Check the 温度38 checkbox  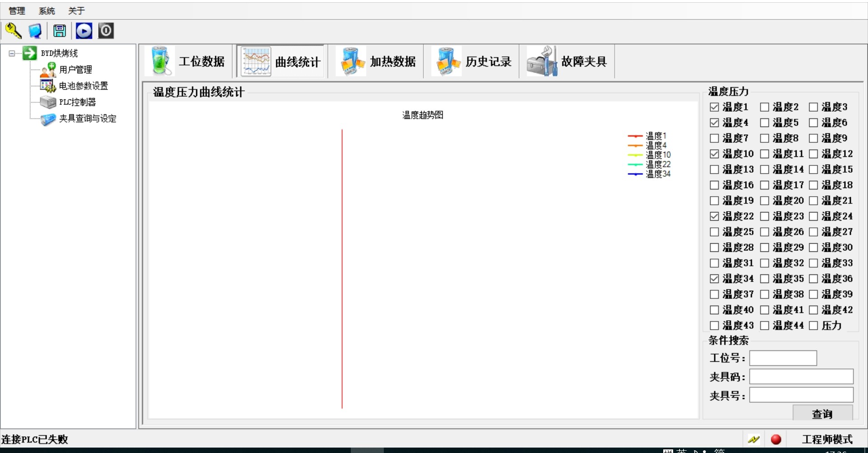point(764,294)
